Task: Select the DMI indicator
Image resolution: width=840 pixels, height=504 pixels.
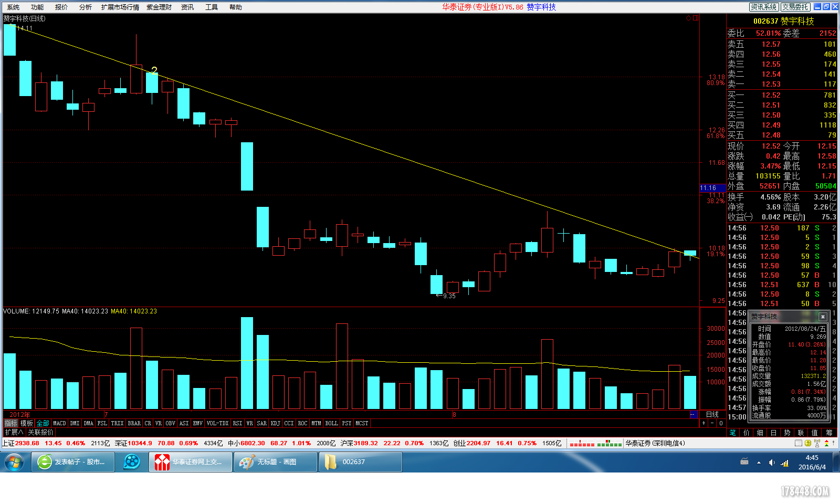Action: pyautogui.click(x=75, y=423)
